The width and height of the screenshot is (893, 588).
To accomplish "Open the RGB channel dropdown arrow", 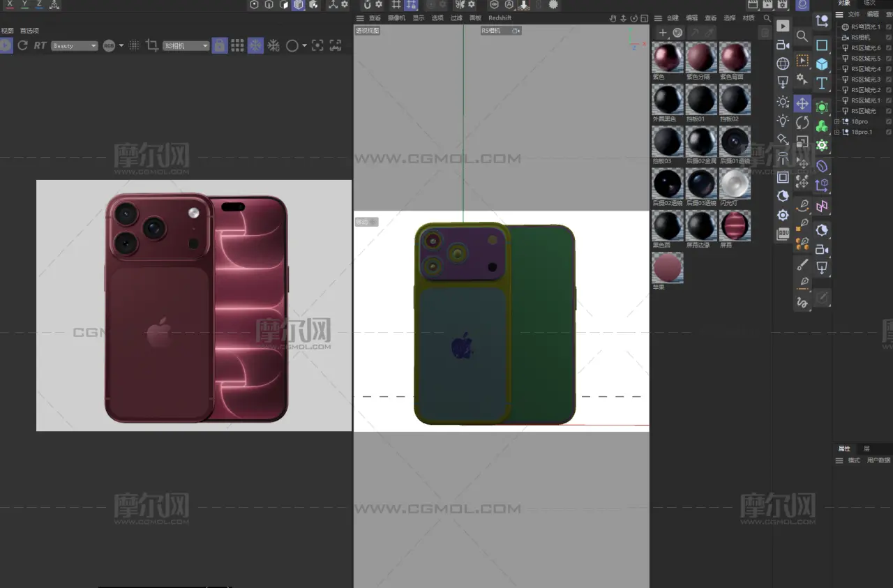I will 121,45.
